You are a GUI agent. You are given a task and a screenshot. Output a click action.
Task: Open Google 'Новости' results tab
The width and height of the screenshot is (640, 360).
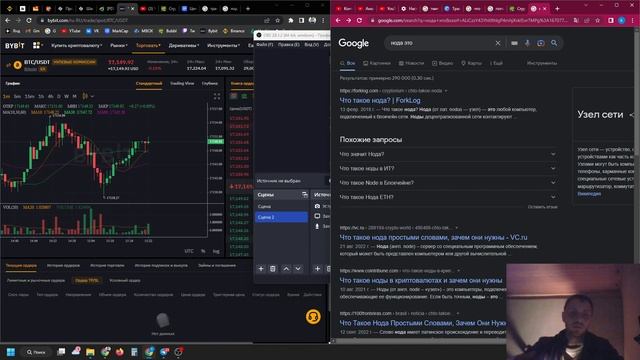[411, 63]
